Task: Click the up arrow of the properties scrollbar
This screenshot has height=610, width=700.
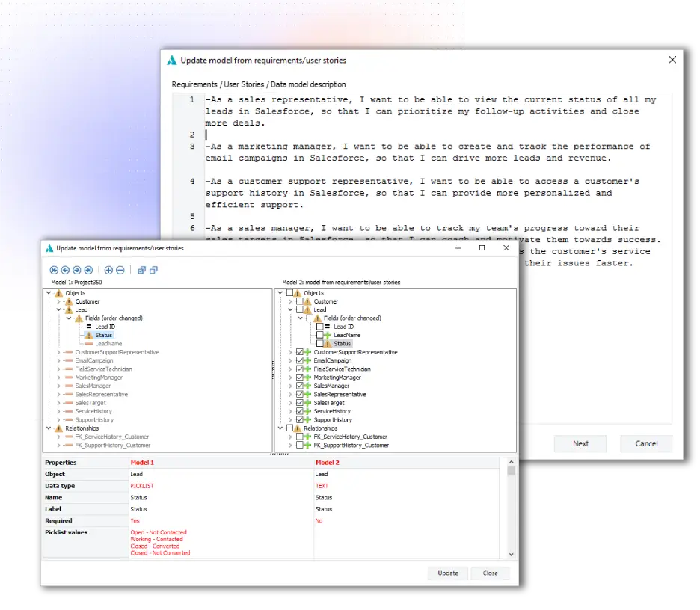Action: 511,462
